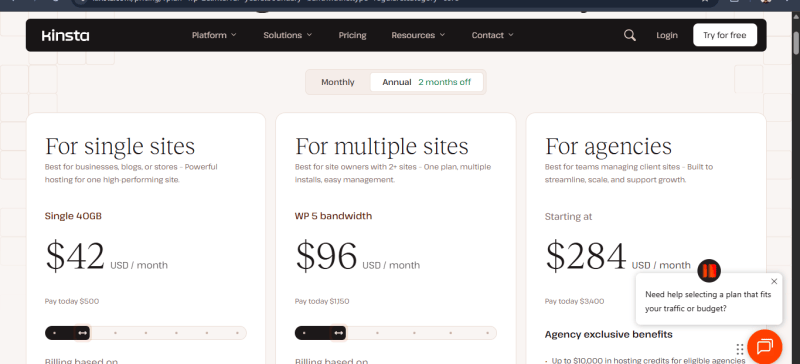Viewport: 800px width, 364px height.
Task: Expand the Solutions menu
Action: pos(288,35)
